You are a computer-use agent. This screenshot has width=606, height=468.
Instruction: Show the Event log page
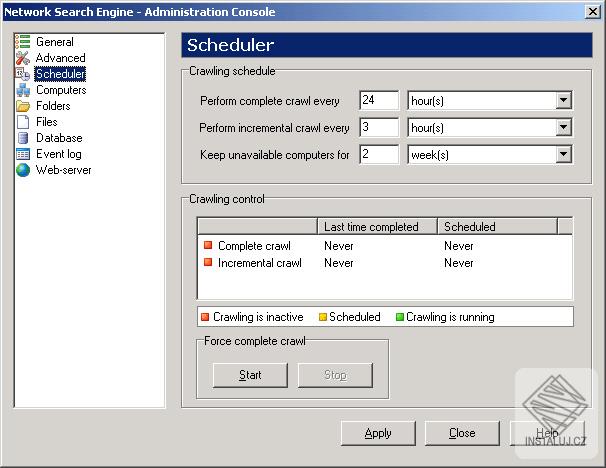pyautogui.click(x=58, y=154)
